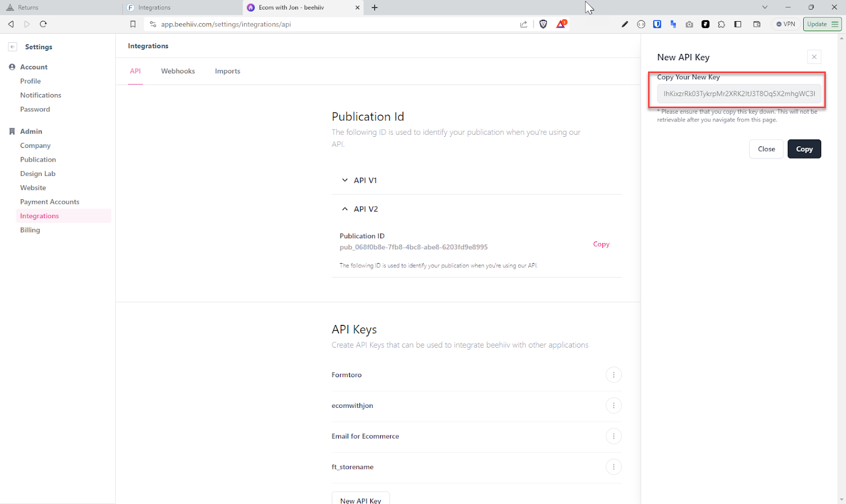Viewport: 846px width, 504px height.
Task: Open Brave Rewards triangle icon
Action: click(x=561, y=24)
